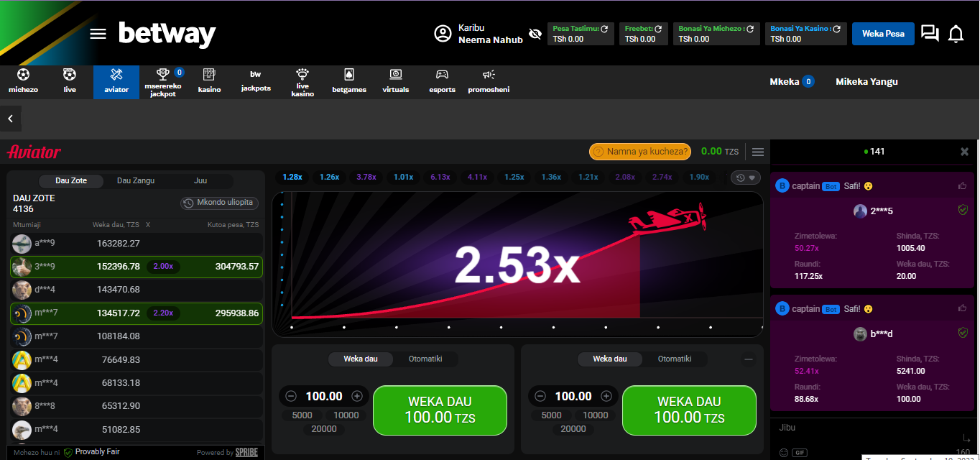The height and width of the screenshot is (460, 980).
Task: Like the chat message about b***d
Action: pos(962,308)
